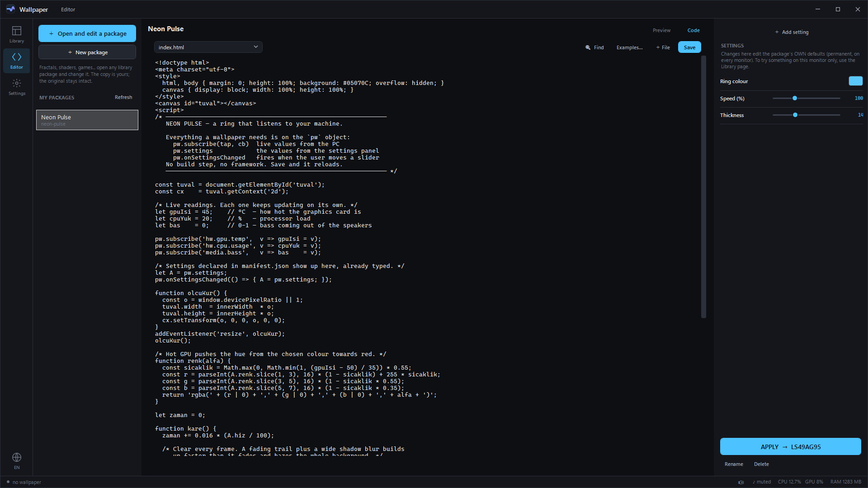This screenshot has width=868, height=488.
Task: Open the Settings gear in sidebar
Action: click(x=17, y=87)
